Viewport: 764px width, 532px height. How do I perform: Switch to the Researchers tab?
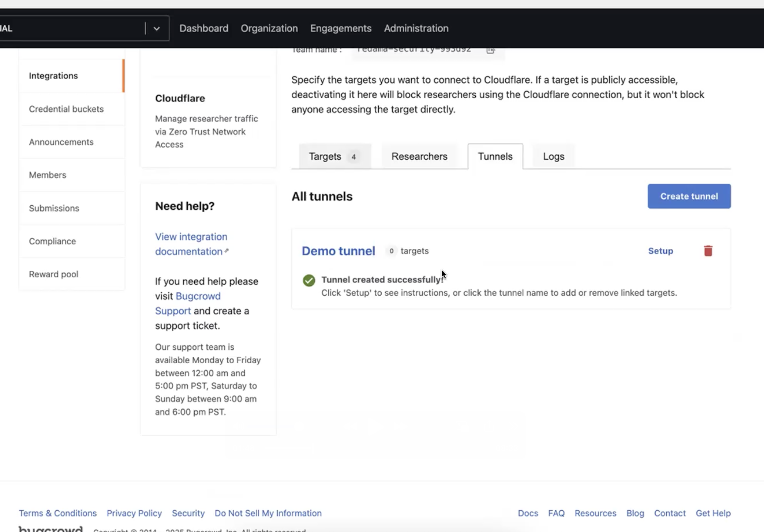point(419,156)
